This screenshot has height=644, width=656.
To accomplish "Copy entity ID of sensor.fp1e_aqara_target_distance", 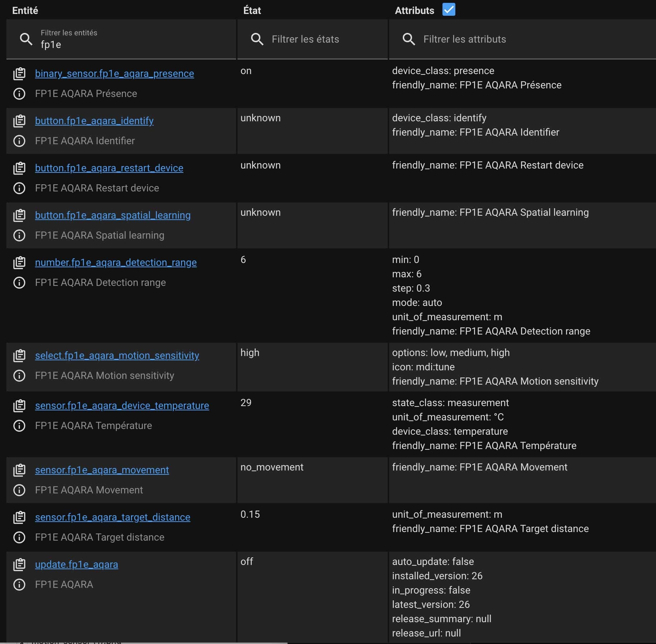I will click(x=19, y=517).
